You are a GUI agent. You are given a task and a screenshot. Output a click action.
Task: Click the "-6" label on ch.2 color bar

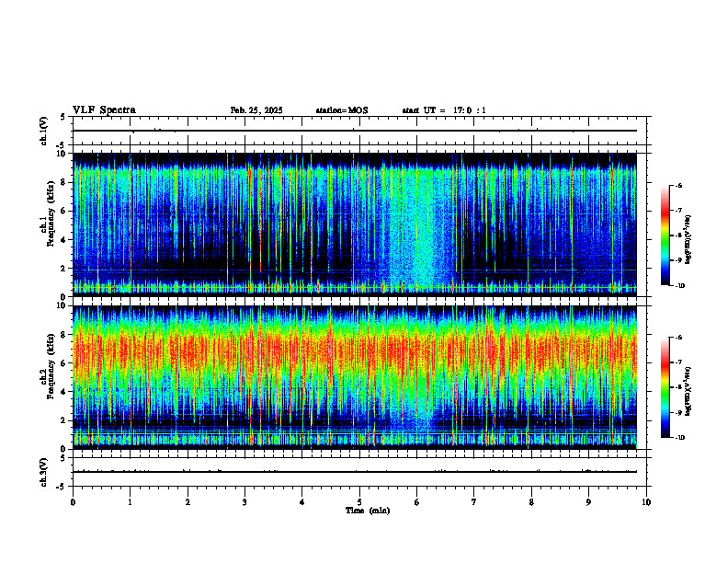coord(678,338)
